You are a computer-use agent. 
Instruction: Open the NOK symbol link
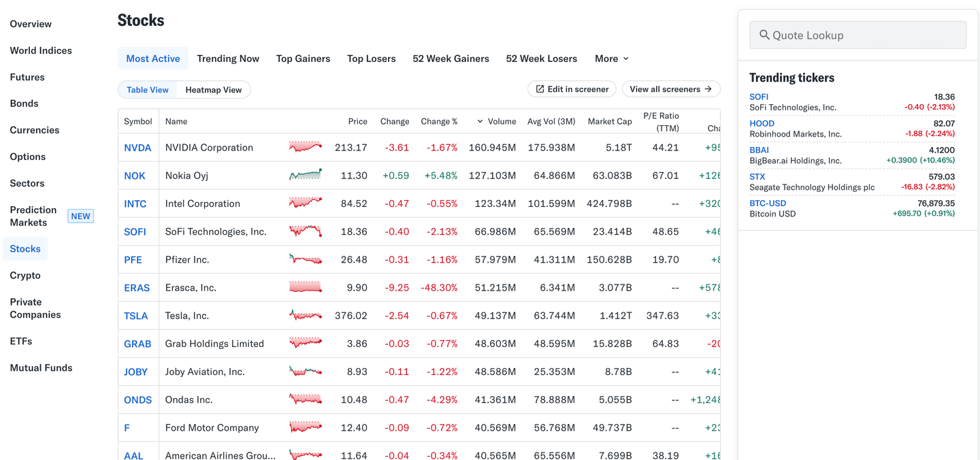[135, 176]
